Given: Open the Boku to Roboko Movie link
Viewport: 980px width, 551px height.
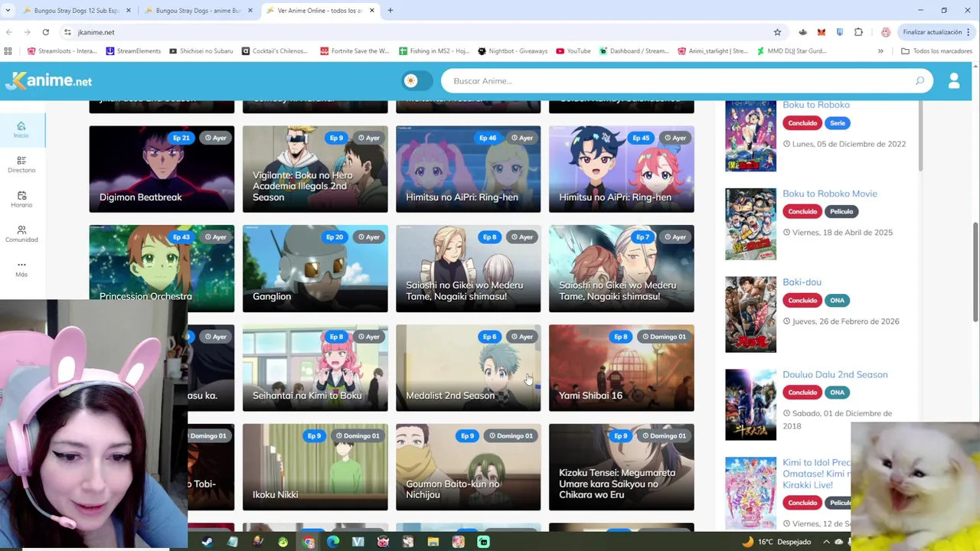Looking at the screenshot, I should [x=829, y=194].
